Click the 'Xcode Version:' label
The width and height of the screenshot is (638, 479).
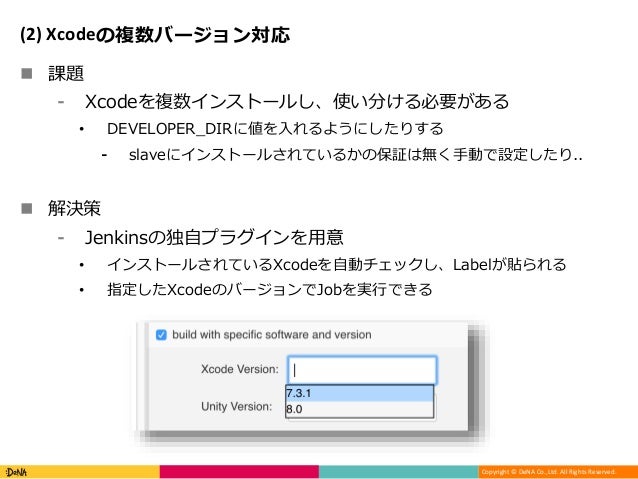240,369
